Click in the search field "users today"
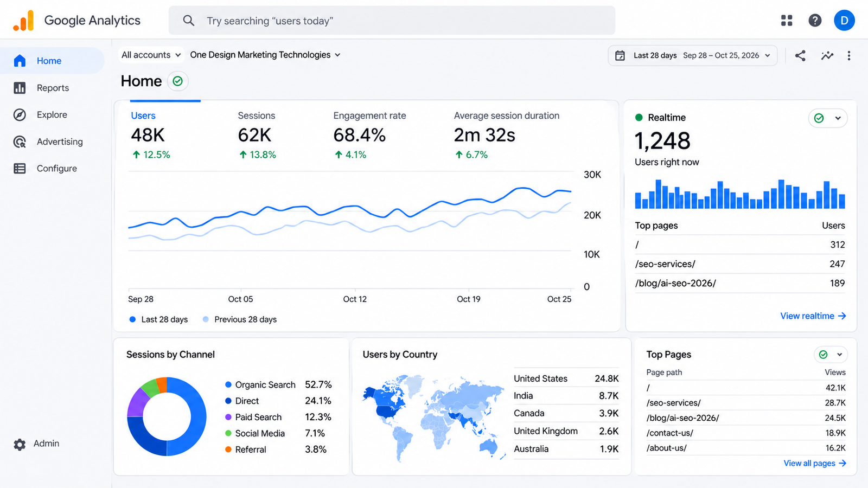This screenshot has width=868, height=488. (x=392, y=21)
